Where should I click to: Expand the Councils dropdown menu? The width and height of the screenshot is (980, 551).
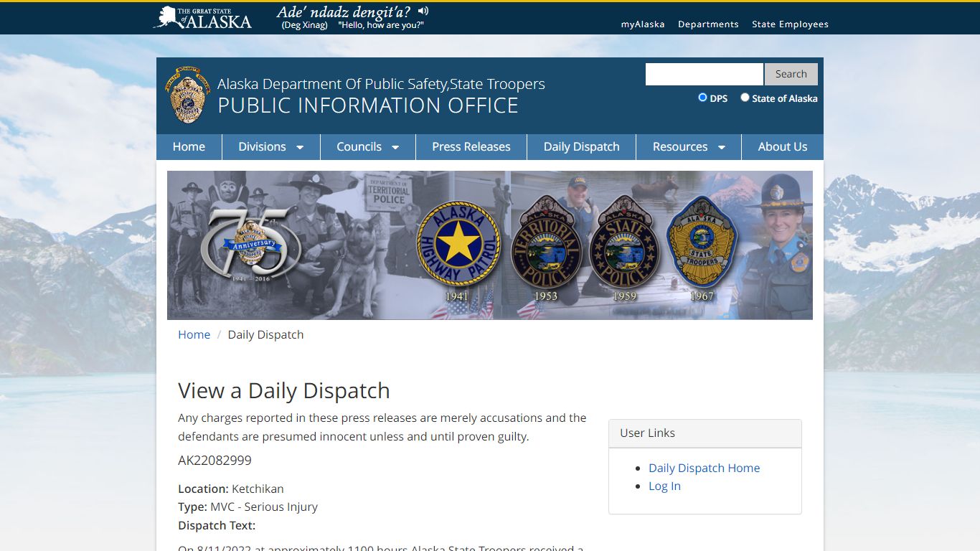coord(368,146)
